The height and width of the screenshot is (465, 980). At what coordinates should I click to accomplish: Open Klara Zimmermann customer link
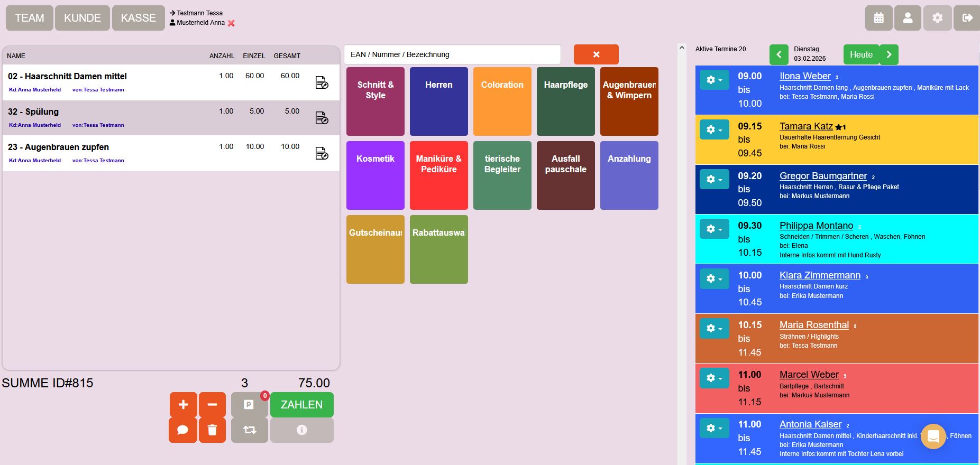point(820,275)
